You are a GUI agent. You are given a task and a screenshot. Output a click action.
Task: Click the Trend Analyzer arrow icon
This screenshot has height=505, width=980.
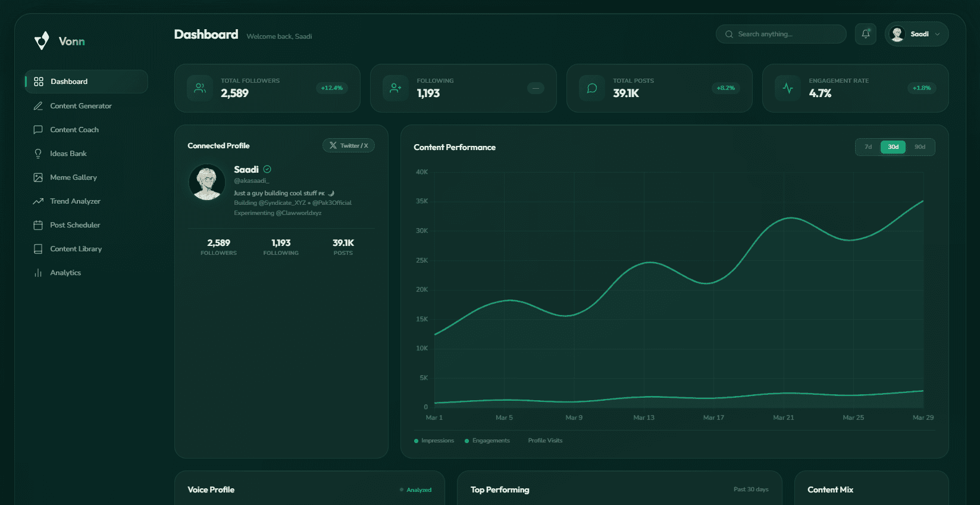click(38, 201)
